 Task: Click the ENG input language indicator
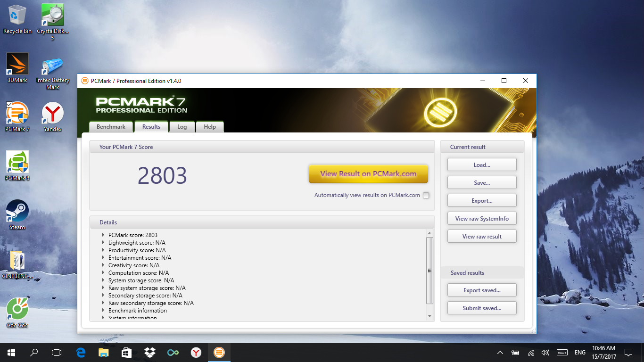point(580,353)
